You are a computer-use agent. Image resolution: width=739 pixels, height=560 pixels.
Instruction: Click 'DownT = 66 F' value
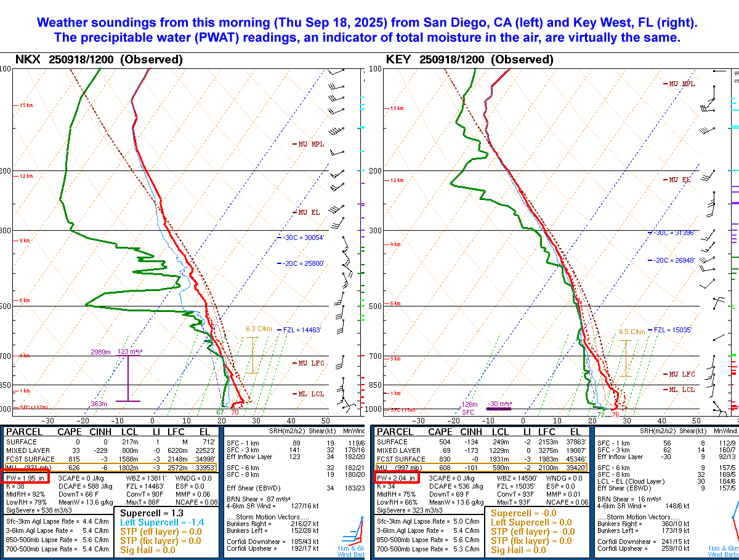(79, 494)
